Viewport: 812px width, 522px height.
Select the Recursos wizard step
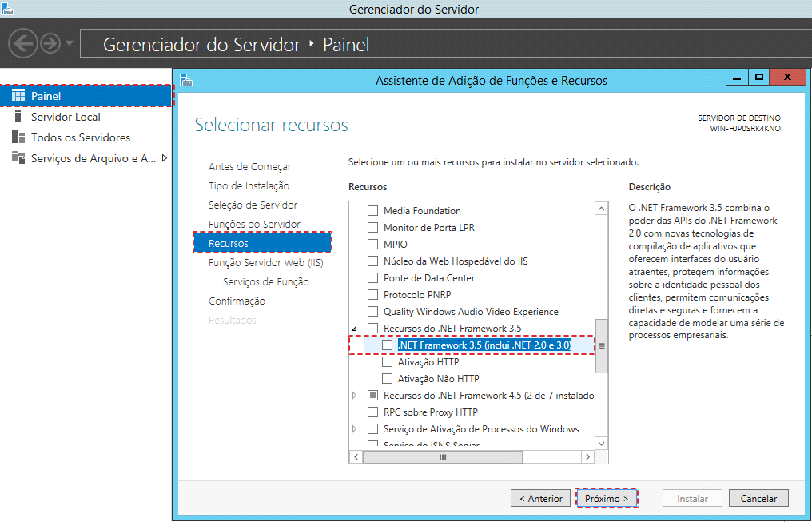click(x=263, y=243)
